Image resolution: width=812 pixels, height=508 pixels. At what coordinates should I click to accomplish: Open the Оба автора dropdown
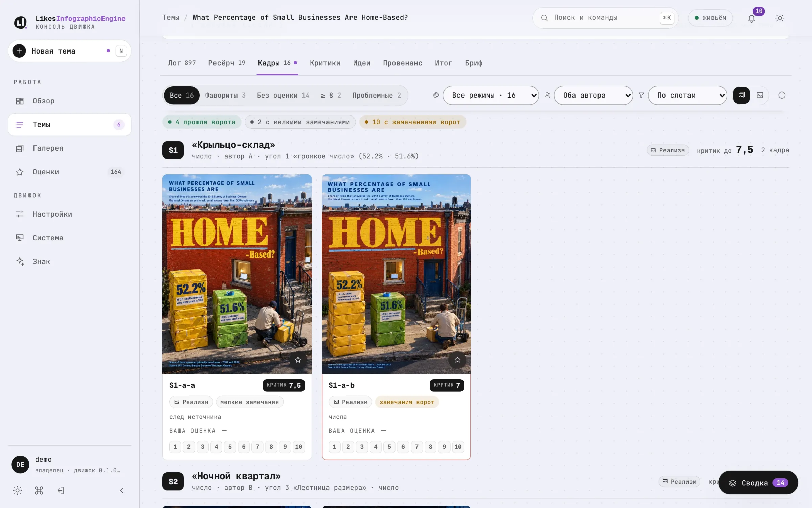pyautogui.click(x=593, y=95)
